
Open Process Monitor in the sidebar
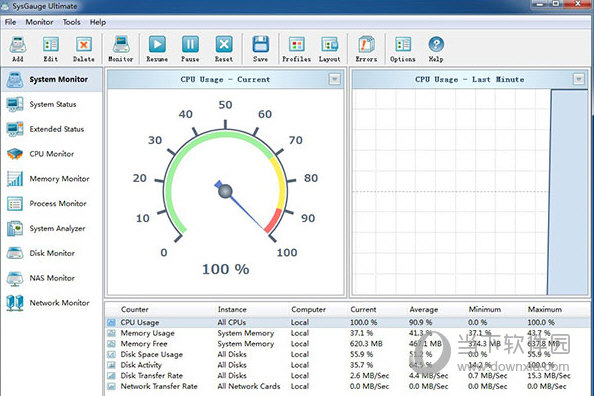coord(52,203)
